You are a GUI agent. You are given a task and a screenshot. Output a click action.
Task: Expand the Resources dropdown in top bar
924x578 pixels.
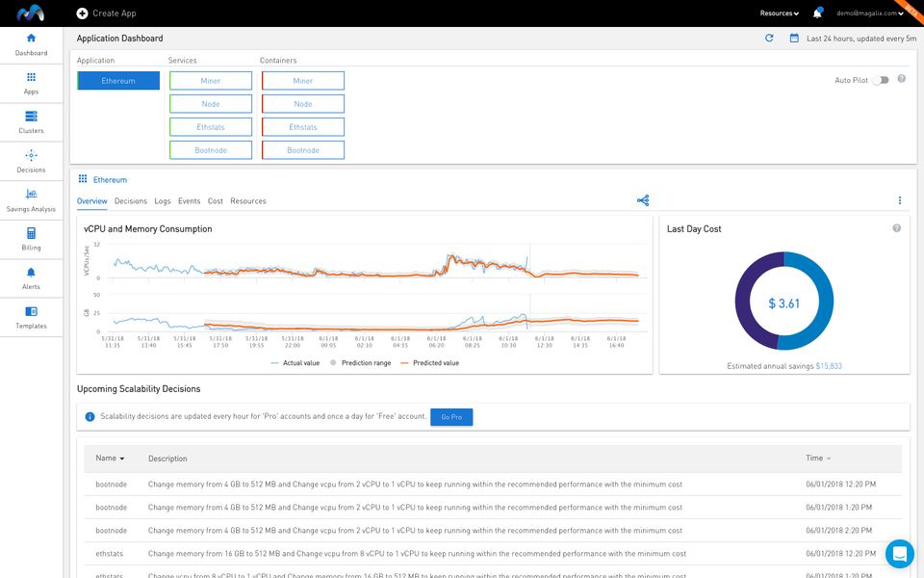coord(779,13)
